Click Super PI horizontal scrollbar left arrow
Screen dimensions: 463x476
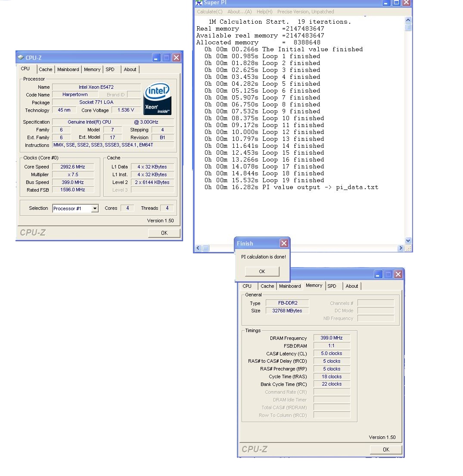coord(198,248)
